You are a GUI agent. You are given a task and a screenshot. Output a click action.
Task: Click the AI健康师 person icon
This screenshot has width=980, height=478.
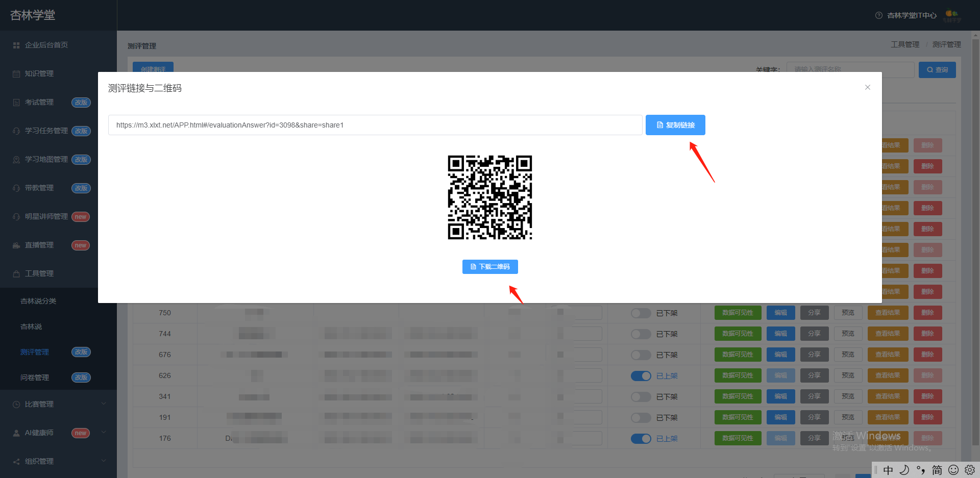click(16, 433)
